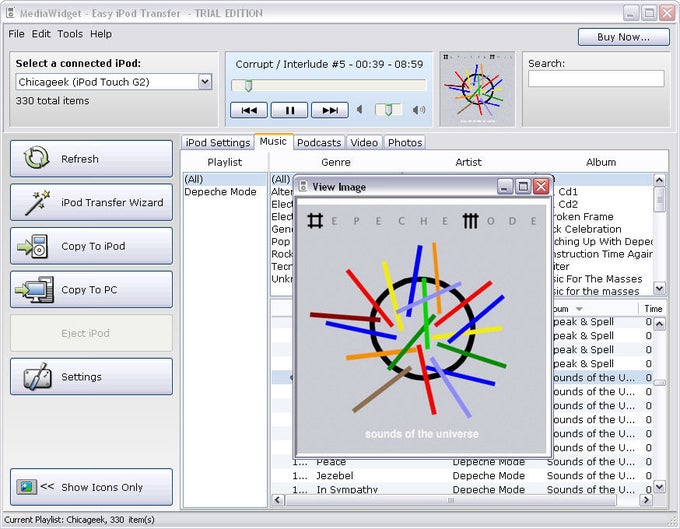
Task: Open the Settings button
Action: pyautogui.click(x=91, y=377)
